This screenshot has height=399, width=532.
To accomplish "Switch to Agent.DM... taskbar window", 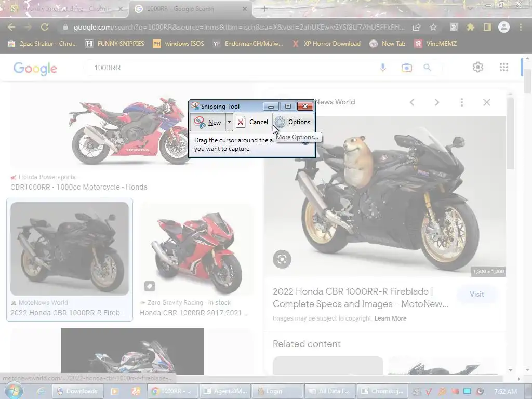I will [225, 391].
